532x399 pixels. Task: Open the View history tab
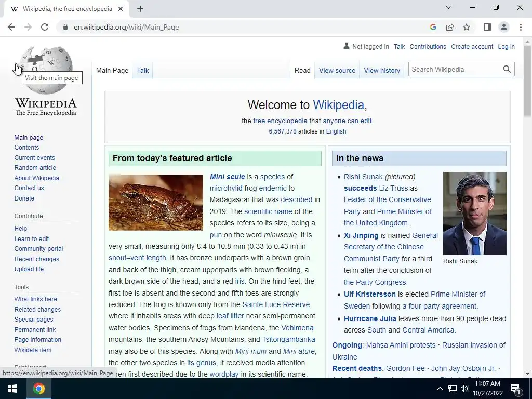[x=382, y=70]
